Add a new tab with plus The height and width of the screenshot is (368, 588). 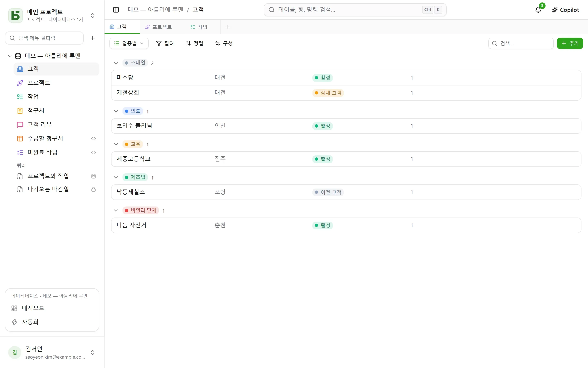tap(228, 27)
